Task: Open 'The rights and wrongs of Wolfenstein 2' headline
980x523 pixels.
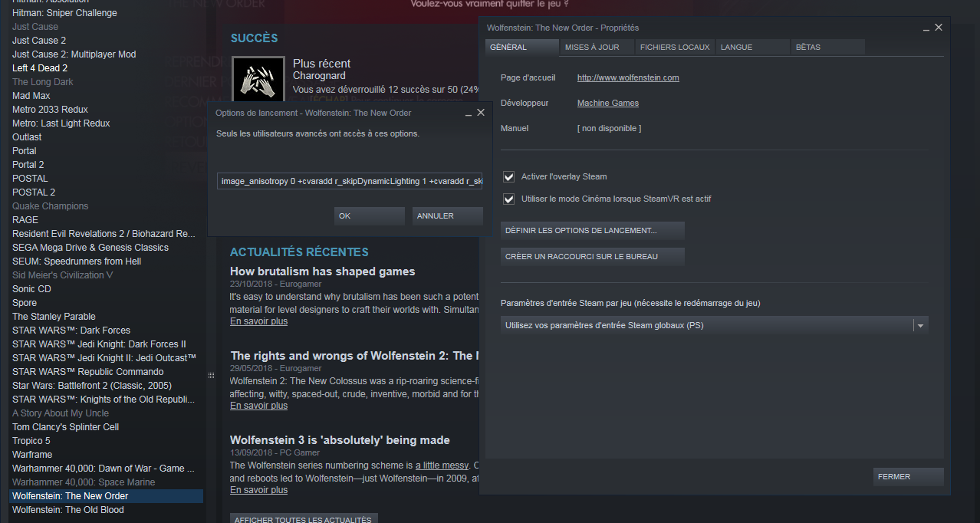Action: coord(355,356)
